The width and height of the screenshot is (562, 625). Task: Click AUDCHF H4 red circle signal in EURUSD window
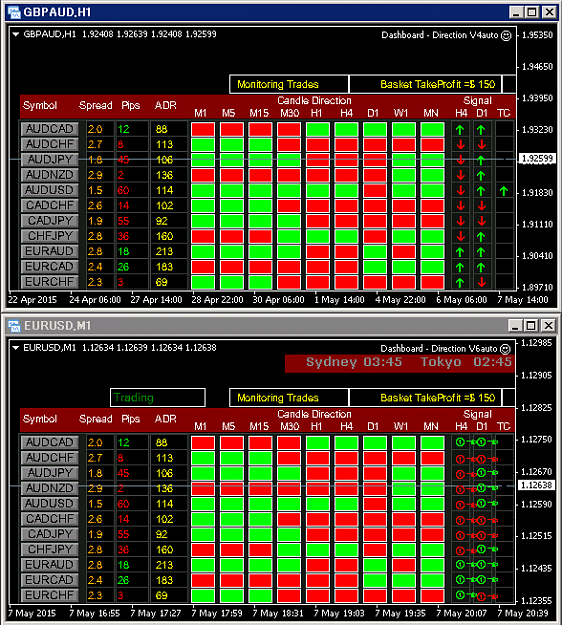pyautogui.click(x=460, y=459)
